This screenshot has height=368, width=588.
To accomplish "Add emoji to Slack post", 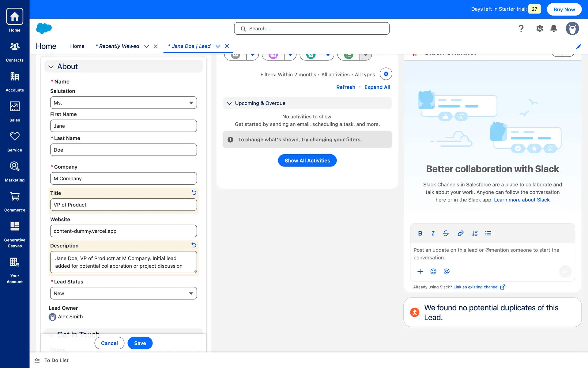I will pyautogui.click(x=433, y=271).
